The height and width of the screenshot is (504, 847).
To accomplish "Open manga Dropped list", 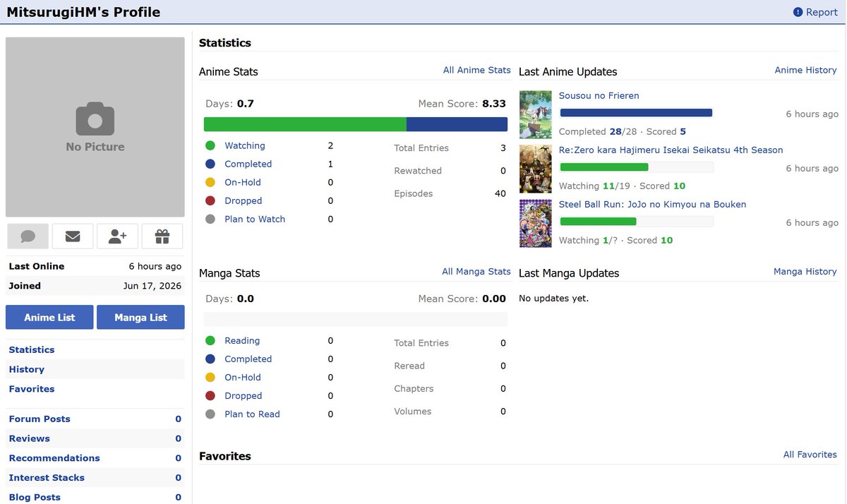I will 244,395.
